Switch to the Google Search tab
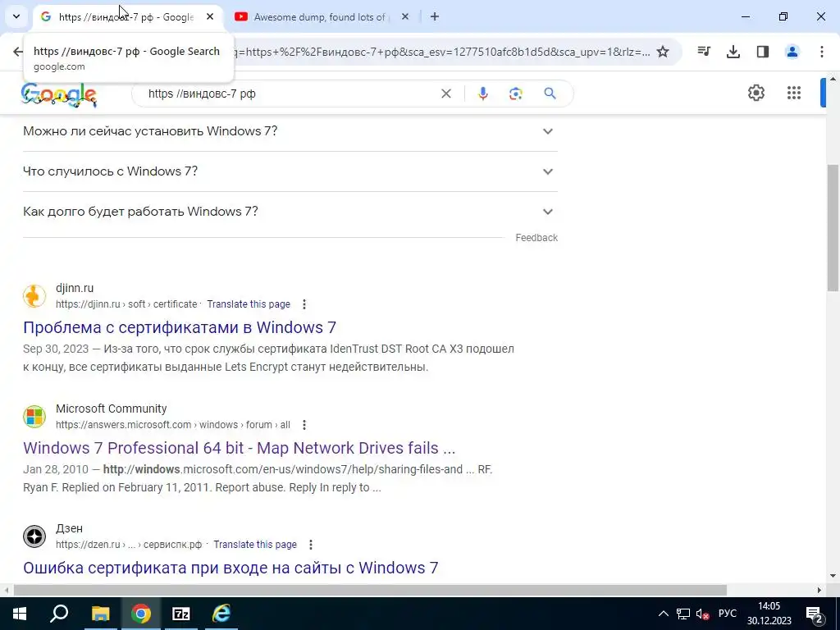840x630 pixels. pyautogui.click(x=127, y=17)
